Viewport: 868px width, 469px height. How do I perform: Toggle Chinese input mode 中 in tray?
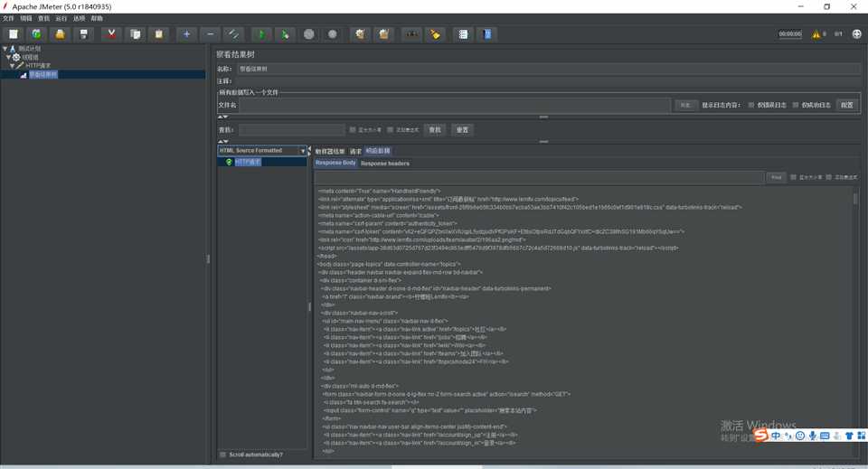click(x=776, y=436)
